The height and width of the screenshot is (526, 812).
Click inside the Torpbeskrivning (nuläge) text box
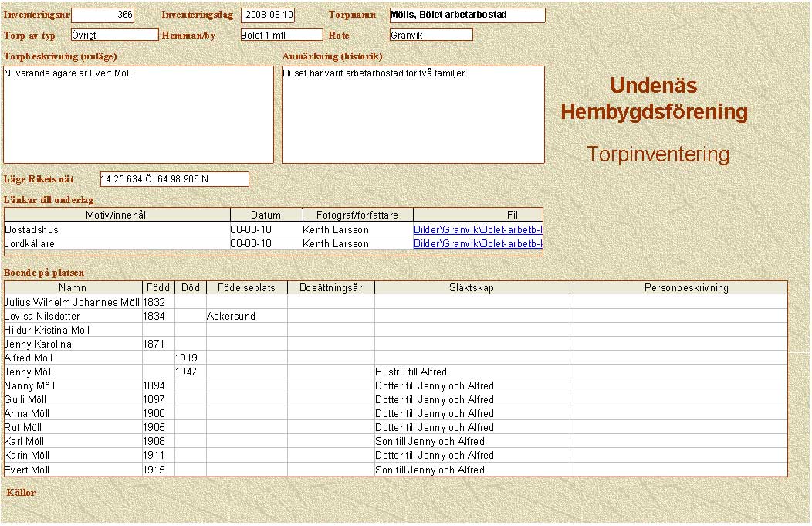(139, 114)
